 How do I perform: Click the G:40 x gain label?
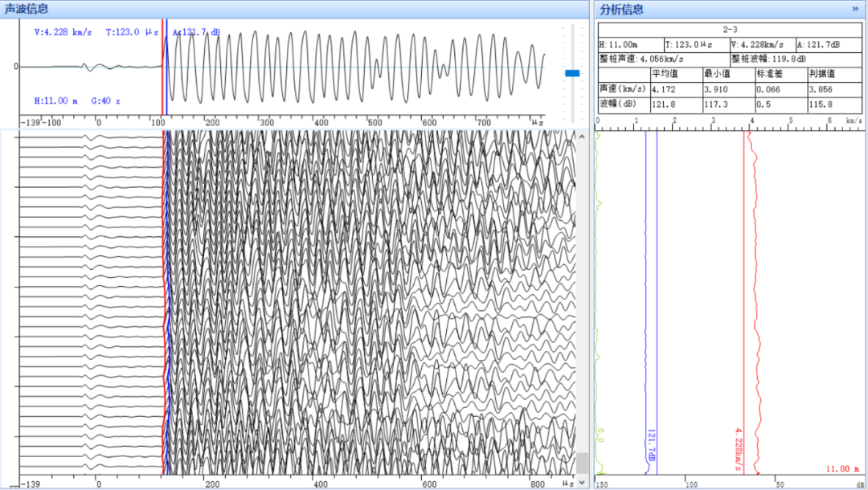coord(106,100)
